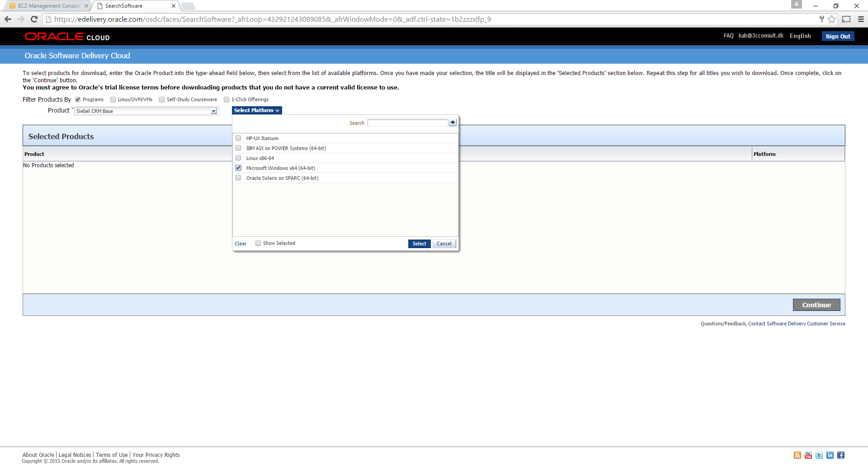Viewport: 868px width, 470px height.
Task: Click the Oracle Cloud logo
Action: [67, 37]
